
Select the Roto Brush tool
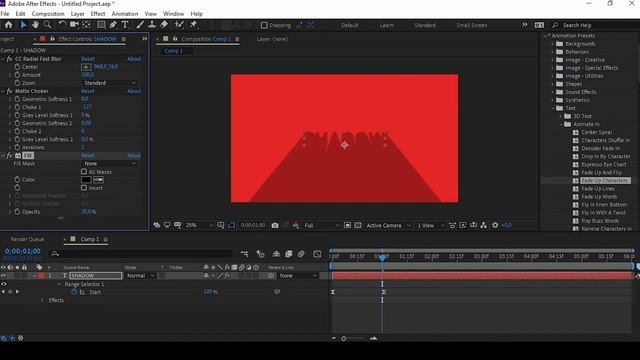click(x=179, y=25)
